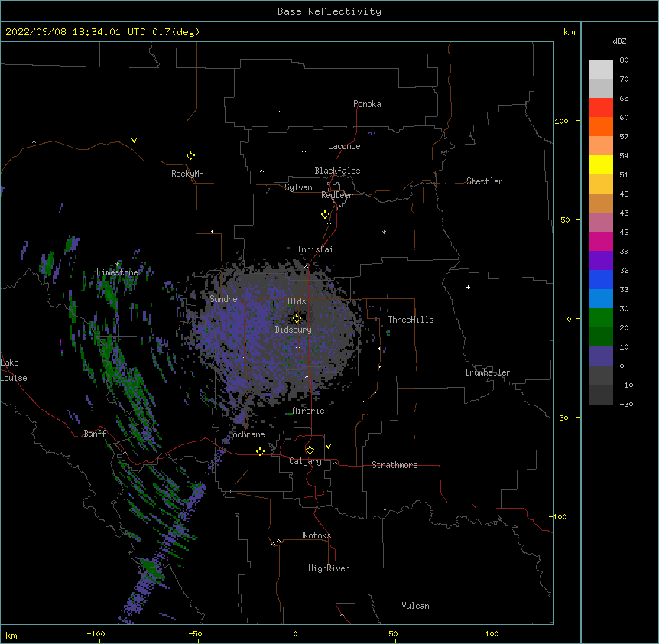Select the Okotoks label
This screenshot has height=644, width=659.
(x=315, y=535)
